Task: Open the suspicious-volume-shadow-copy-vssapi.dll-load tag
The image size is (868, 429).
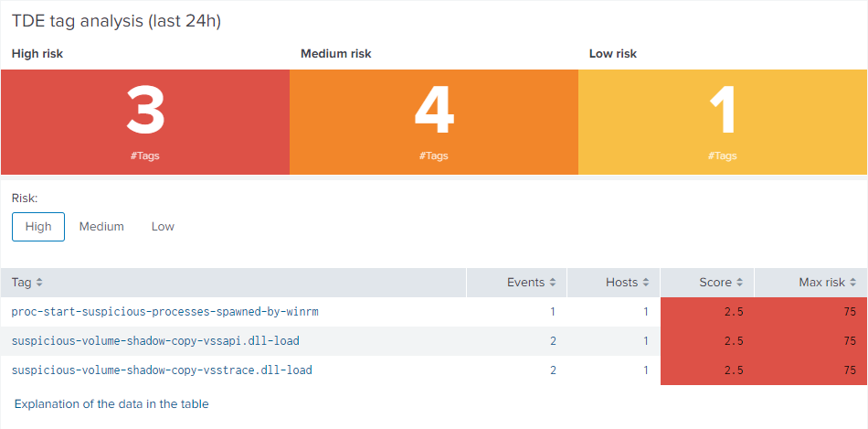Action: coord(155,341)
